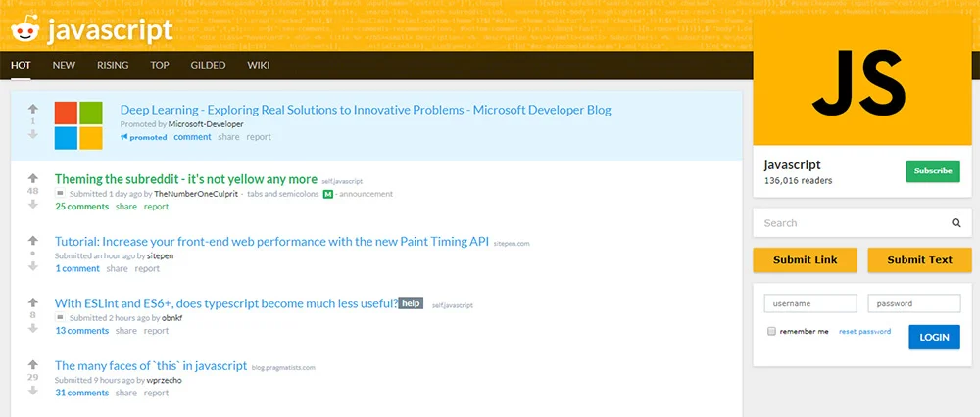Open the '25 comments' link

[x=81, y=207]
